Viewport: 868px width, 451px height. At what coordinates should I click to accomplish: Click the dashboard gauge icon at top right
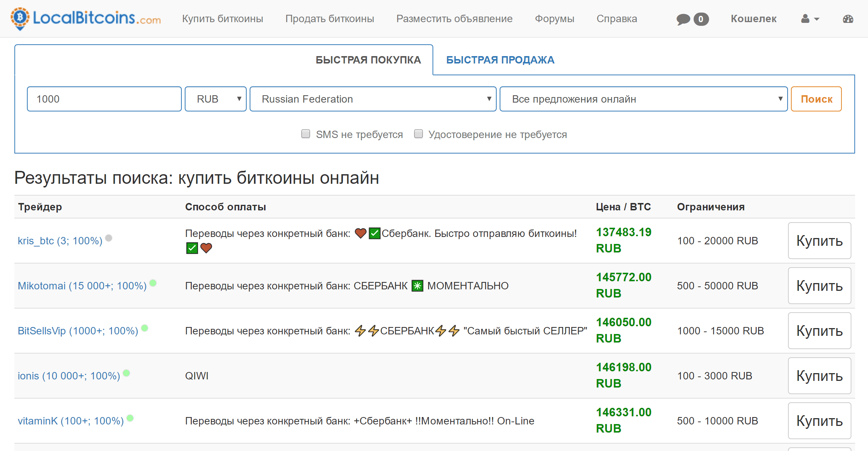click(x=848, y=18)
